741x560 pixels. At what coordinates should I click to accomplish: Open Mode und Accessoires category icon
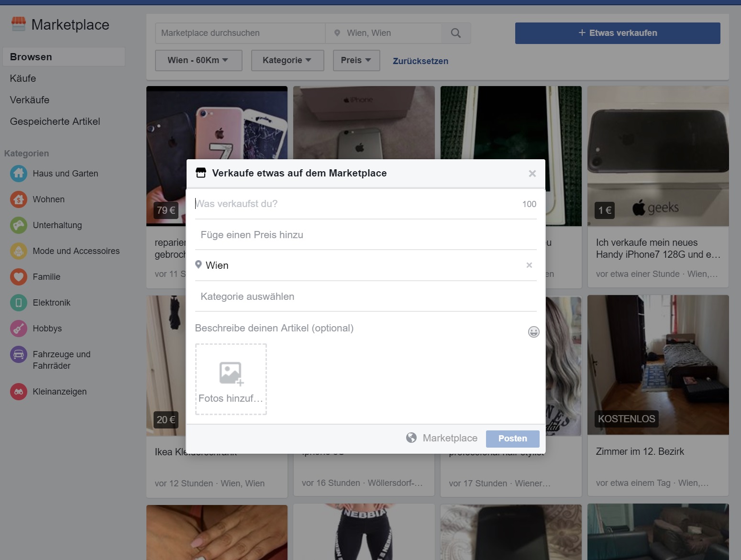pyautogui.click(x=19, y=251)
